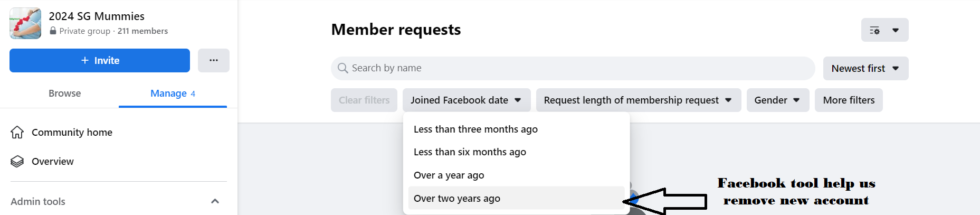
Task: Click the Community home house icon
Action: 17,132
